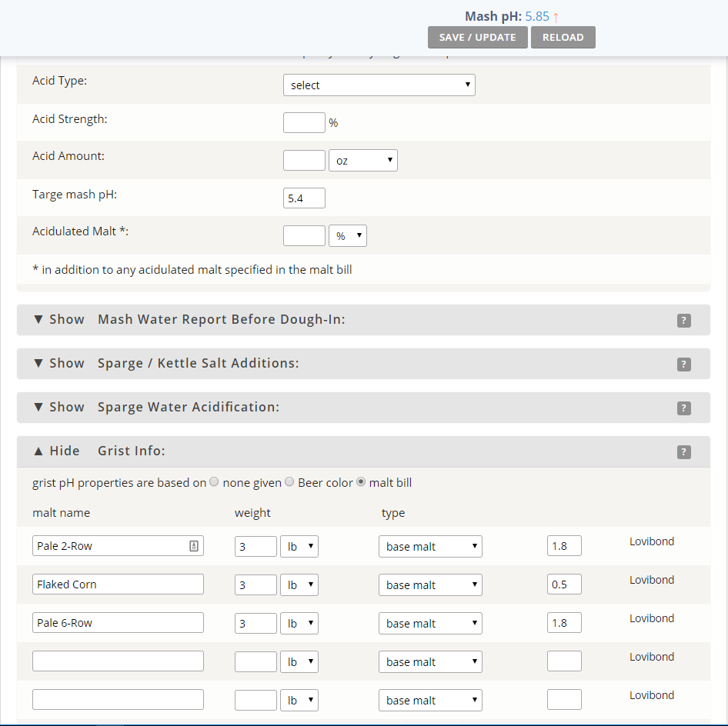
Task: Click the Targe mash pH input field
Action: (x=304, y=198)
